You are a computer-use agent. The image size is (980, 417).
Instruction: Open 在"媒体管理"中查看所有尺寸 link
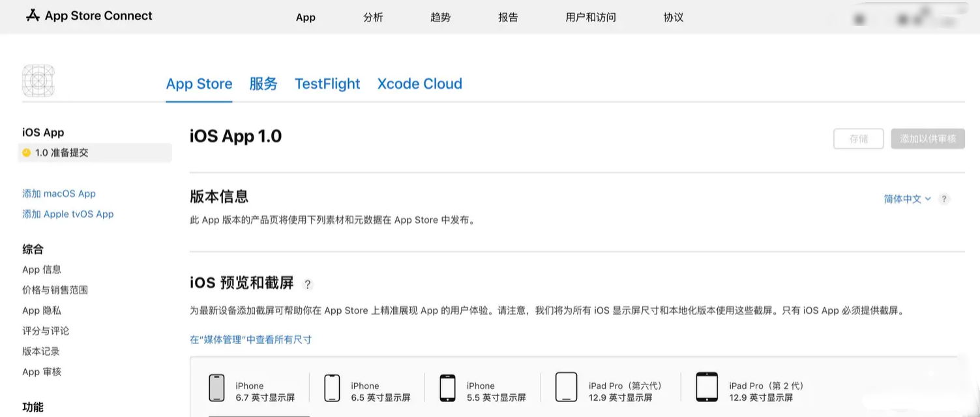250,339
